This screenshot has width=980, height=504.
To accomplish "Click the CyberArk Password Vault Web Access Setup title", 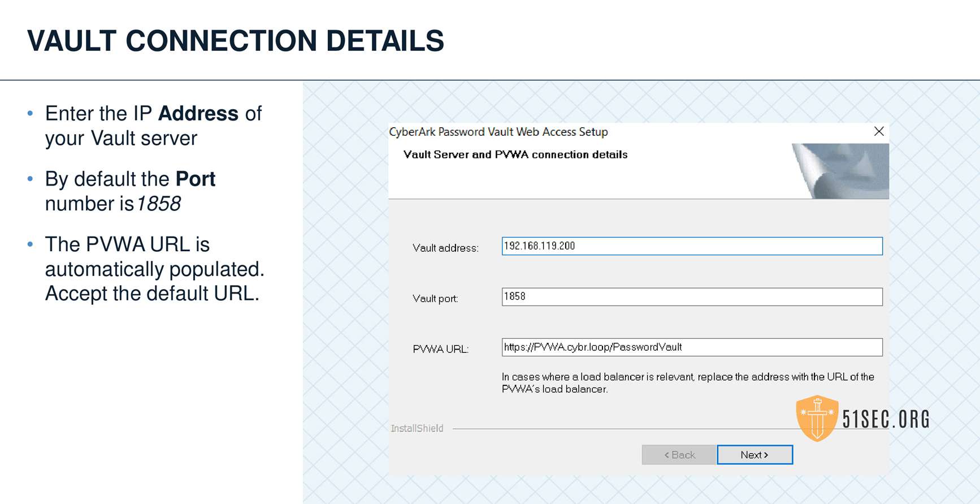I will (498, 132).
